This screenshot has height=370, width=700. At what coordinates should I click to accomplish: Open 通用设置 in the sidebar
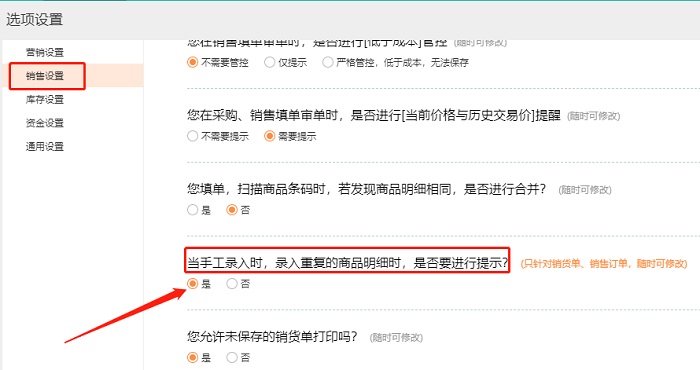[x=45, y=147]
